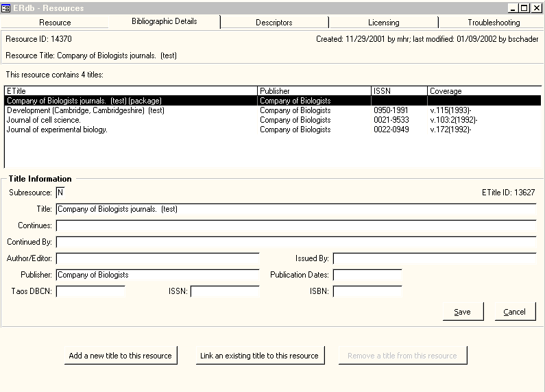Click the Subresource field
Viewport: 545px width, 392px height.
60,193
